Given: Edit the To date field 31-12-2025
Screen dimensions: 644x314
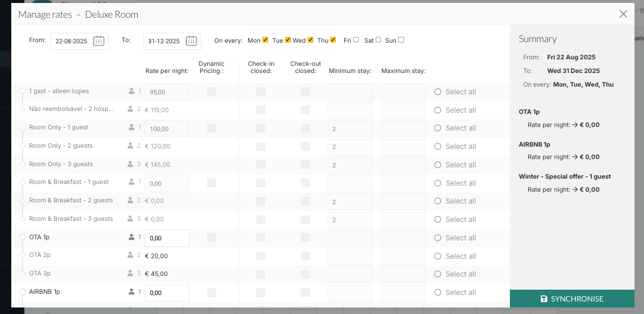Looking at the screenshot, I should tap(172, 41).
